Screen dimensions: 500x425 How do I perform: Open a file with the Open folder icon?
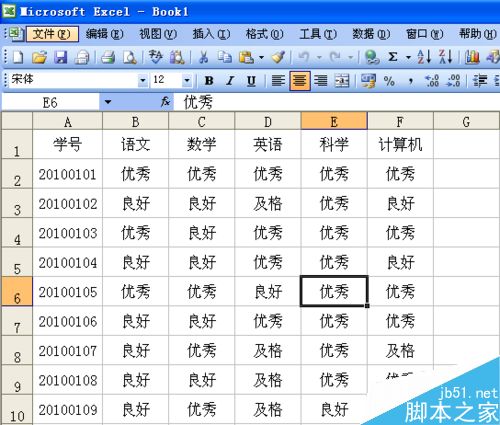coord(40,57)
